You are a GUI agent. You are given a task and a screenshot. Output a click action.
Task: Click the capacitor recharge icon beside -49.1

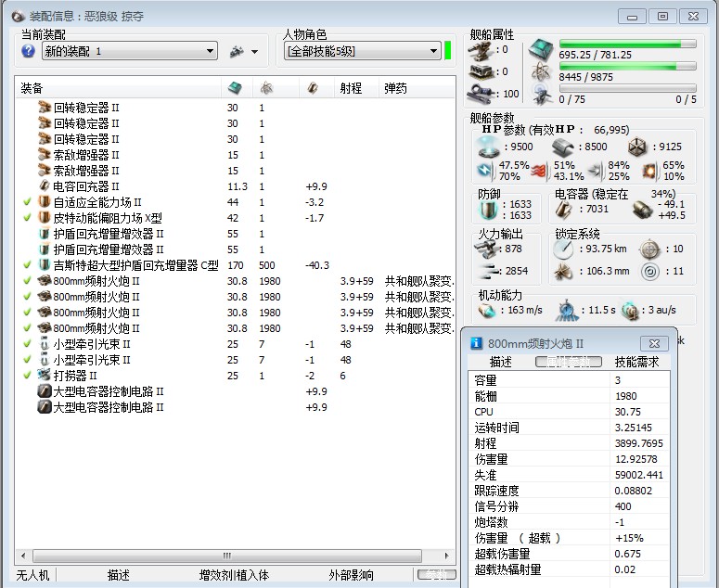point(642,210)
